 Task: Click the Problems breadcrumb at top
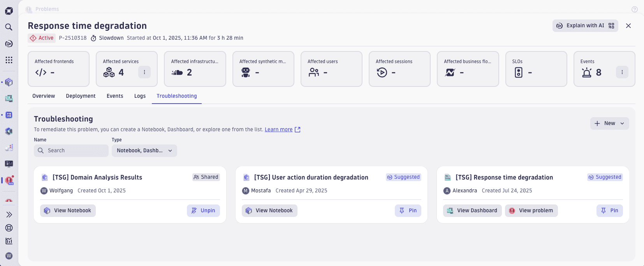(x=47, y=9)
